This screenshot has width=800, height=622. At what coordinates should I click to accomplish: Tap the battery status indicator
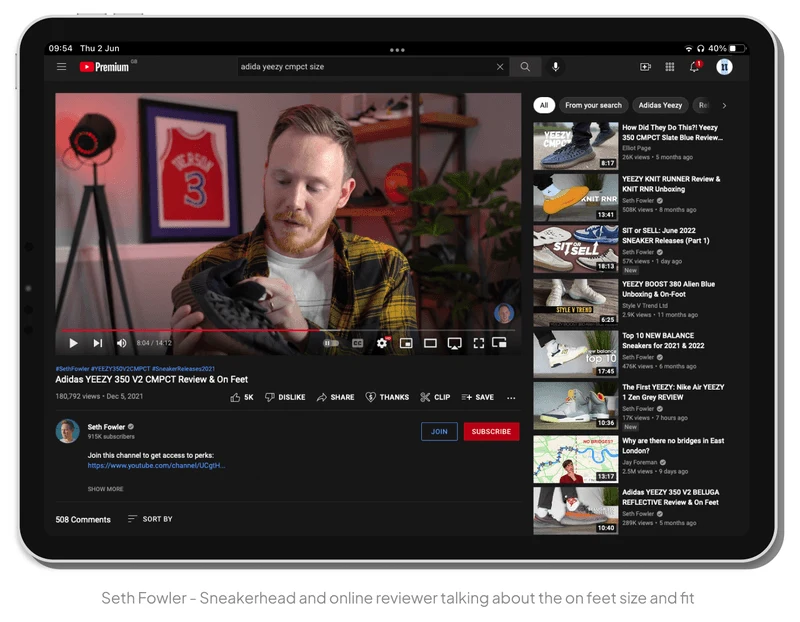[x=736, y=48]
